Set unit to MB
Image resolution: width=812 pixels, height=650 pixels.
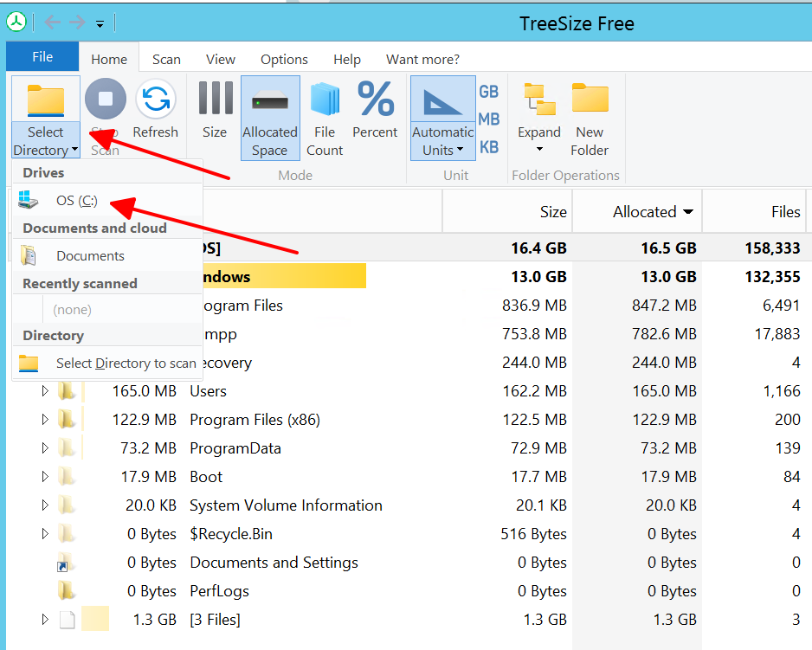tap(489, 119)
